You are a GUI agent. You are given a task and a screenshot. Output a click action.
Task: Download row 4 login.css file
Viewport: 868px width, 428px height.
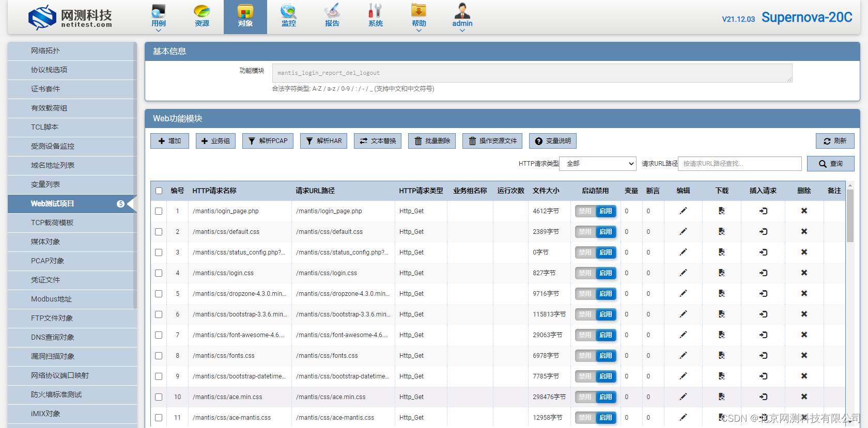tap(721, 273)
